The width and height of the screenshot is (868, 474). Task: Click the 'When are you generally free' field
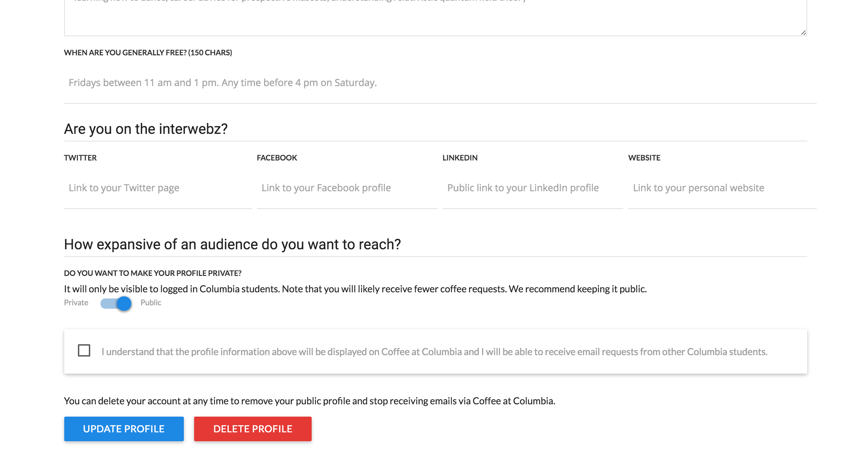pos(440,83)
